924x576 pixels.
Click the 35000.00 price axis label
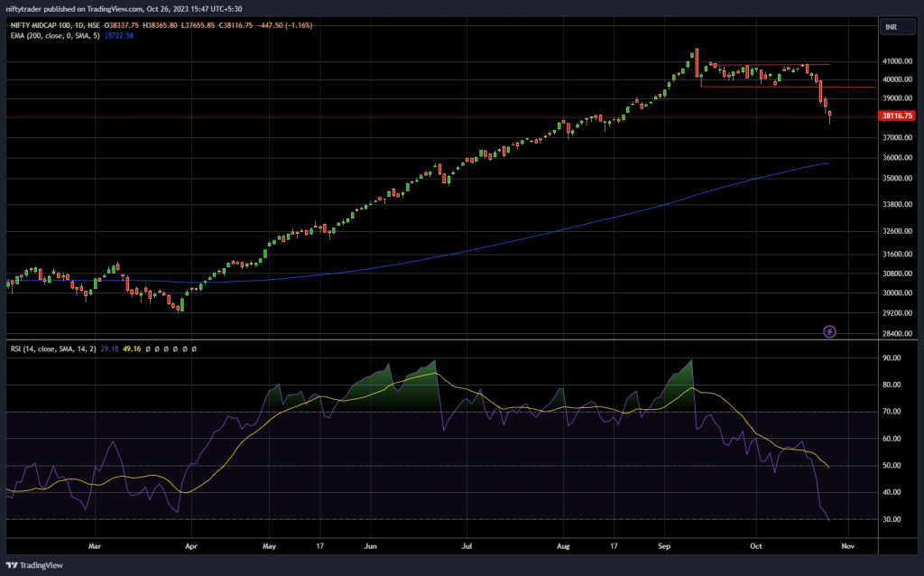[898, 179]
